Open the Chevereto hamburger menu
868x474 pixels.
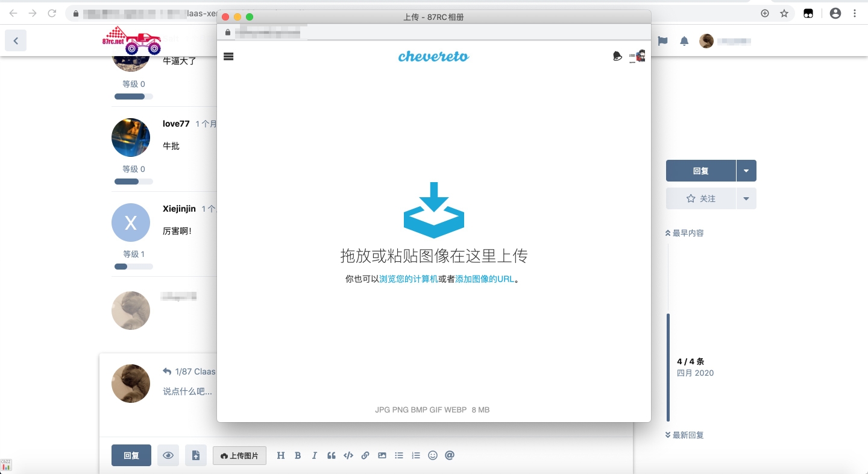(228, 57)
